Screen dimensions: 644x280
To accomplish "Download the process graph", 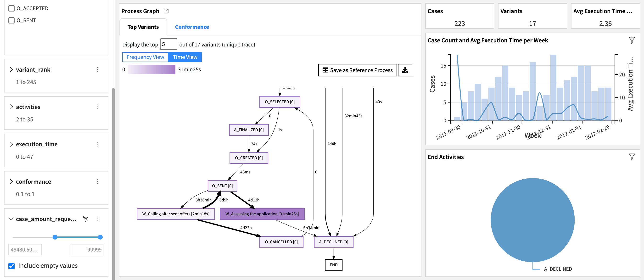I will [x=405, y=70].
